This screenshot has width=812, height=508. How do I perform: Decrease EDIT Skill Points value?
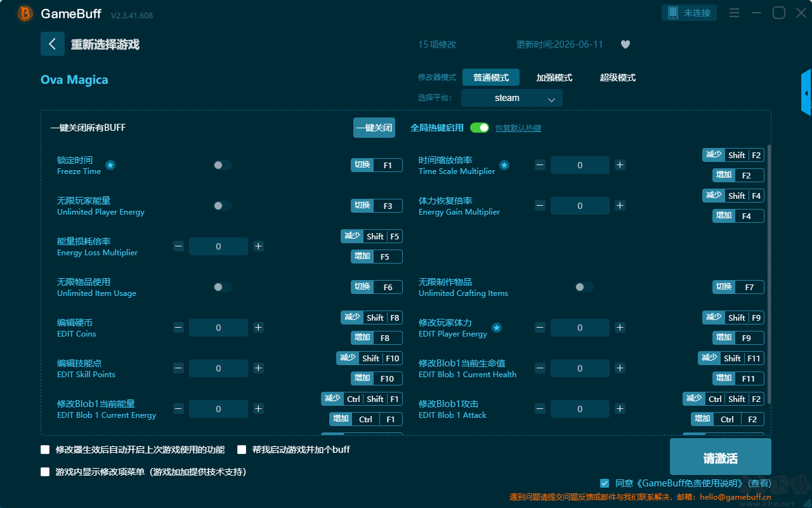[178, 368]
